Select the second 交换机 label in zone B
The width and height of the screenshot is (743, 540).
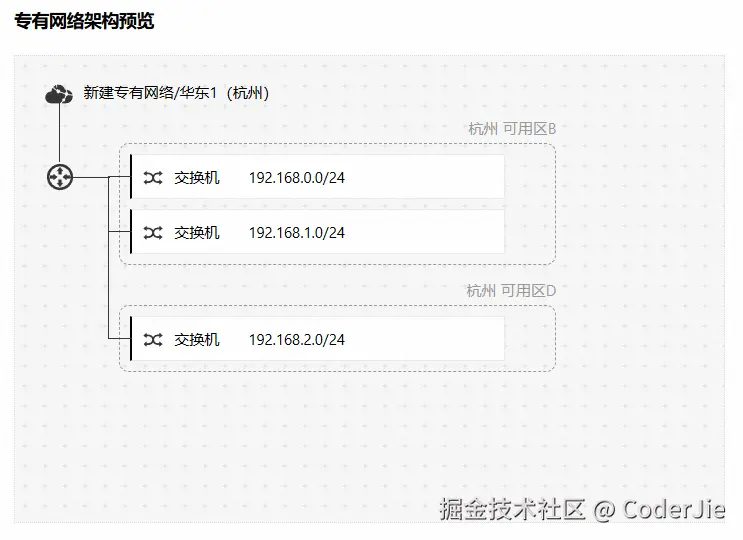(x=197, y=233)
